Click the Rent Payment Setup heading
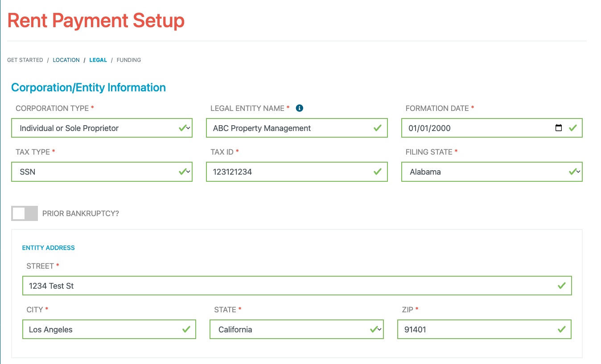Screen dimensions: 601x364 96,20
